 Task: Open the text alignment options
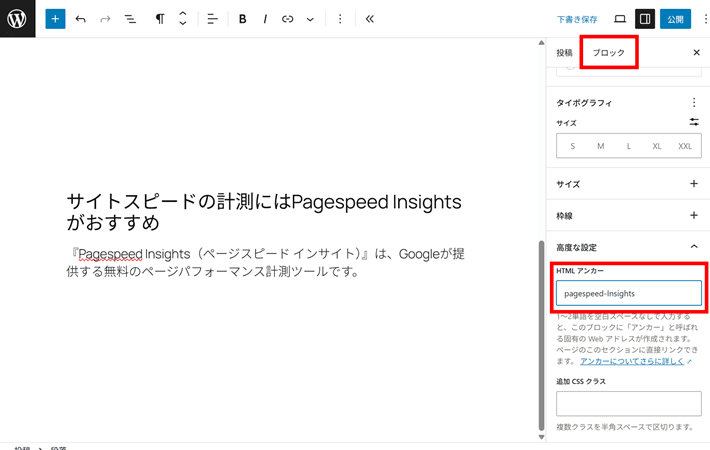(212, 19)
